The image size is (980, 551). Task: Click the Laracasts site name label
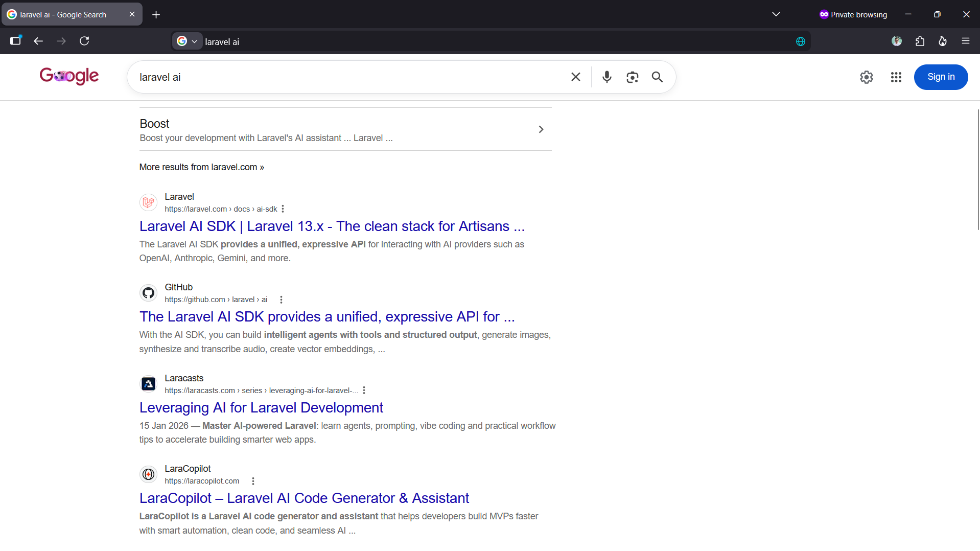click(184, 378)
